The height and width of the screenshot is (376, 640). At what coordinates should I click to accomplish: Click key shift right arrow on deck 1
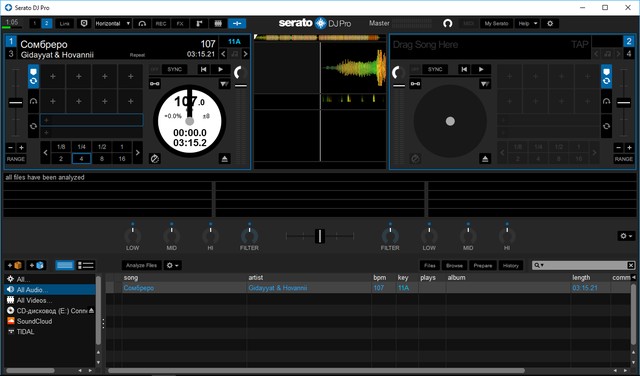point(245,54)
